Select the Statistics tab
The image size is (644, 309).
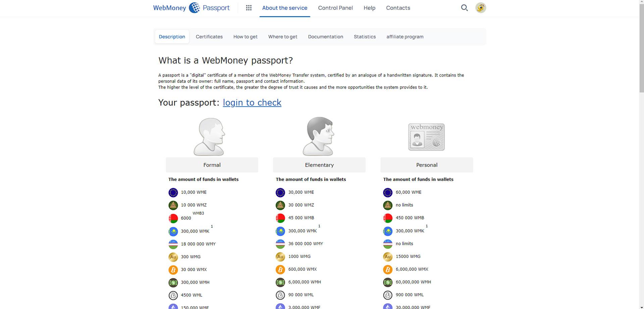(x=365, y=37)
